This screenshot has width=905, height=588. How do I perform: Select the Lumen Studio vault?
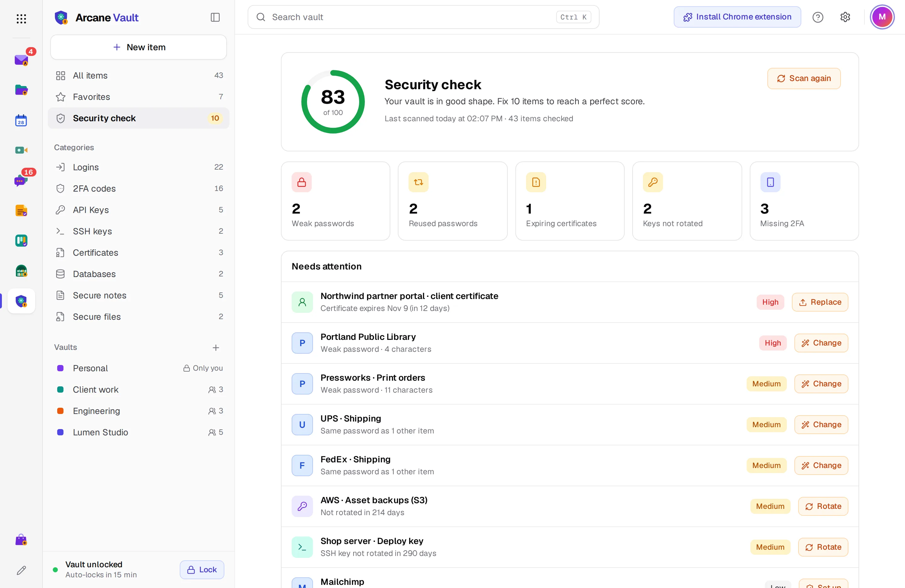tap(139, 432)
